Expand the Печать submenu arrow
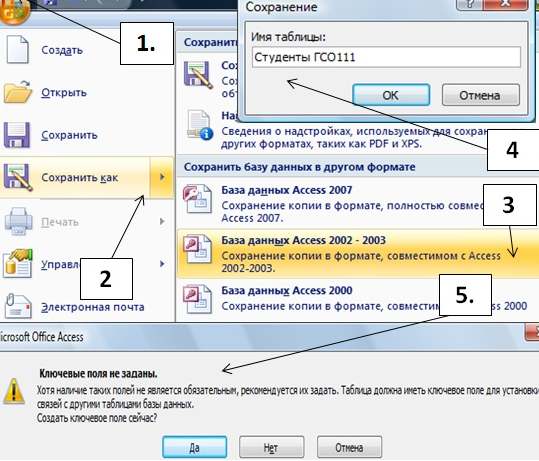Viewport: 539px width, 461px height. [162, 221]
